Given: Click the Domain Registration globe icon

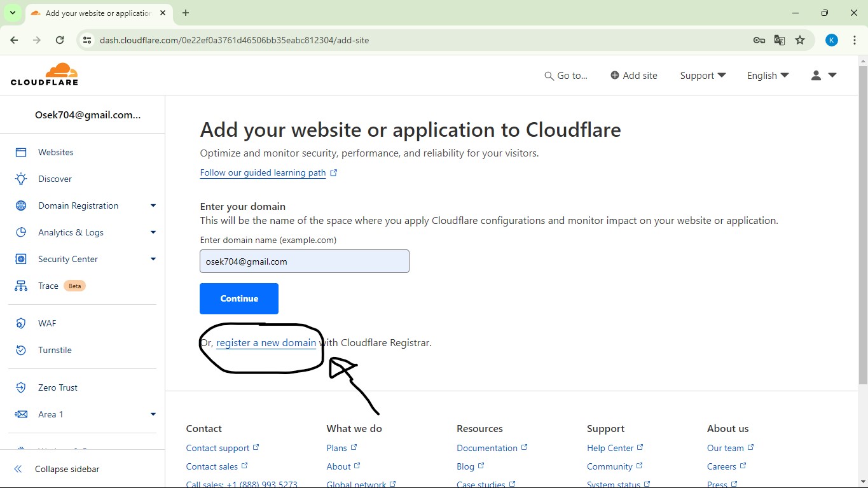Looking at the screenshot, I should pos(21,206).
